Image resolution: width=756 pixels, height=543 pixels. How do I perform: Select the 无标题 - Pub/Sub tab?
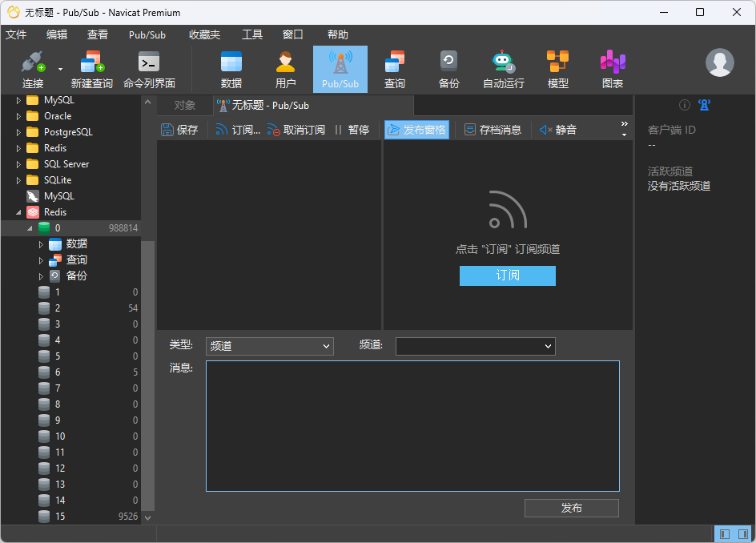coord(313,106)
